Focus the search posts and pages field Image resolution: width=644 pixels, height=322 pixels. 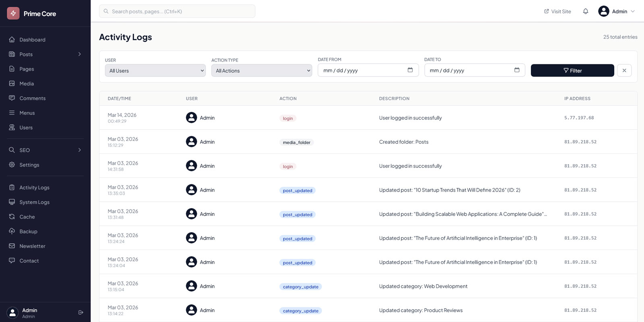(177, 11)
